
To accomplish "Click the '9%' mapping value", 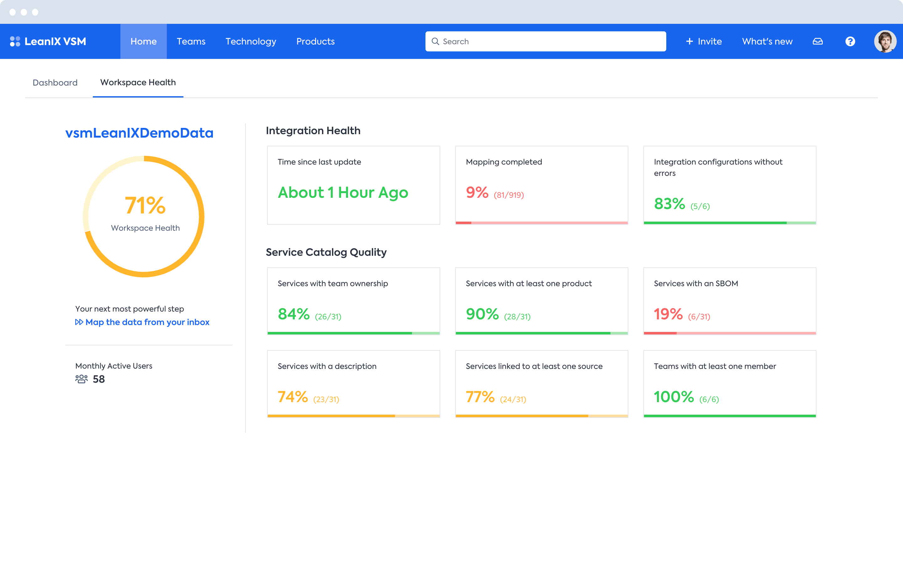I will point(477,192).
